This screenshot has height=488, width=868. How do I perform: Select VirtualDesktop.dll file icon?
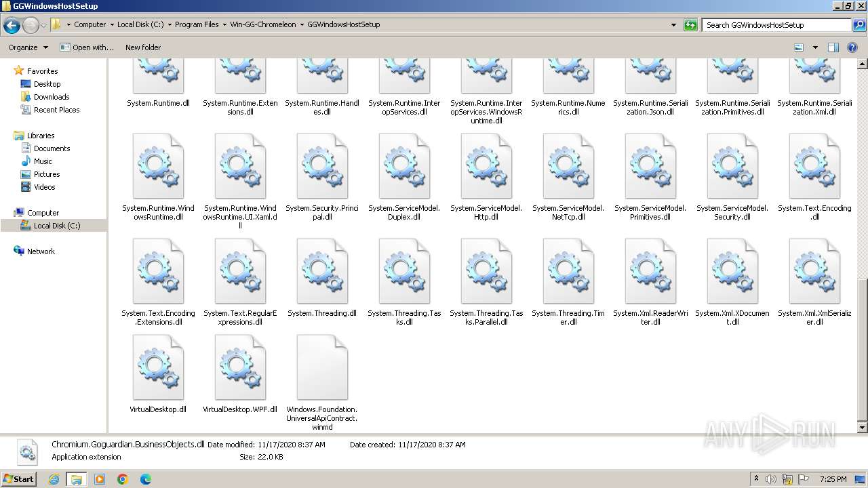tap(158, 367)
